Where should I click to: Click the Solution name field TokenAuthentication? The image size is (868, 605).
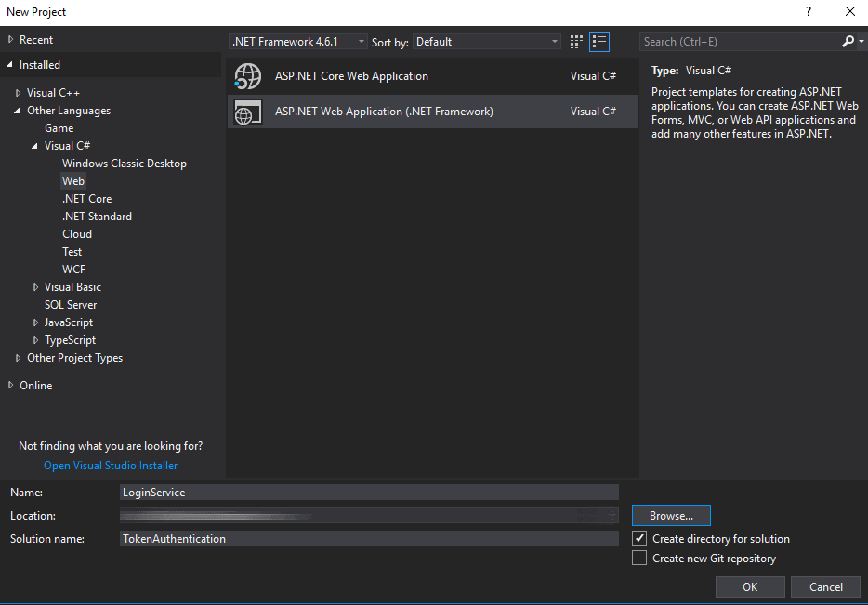coord(369,539)
